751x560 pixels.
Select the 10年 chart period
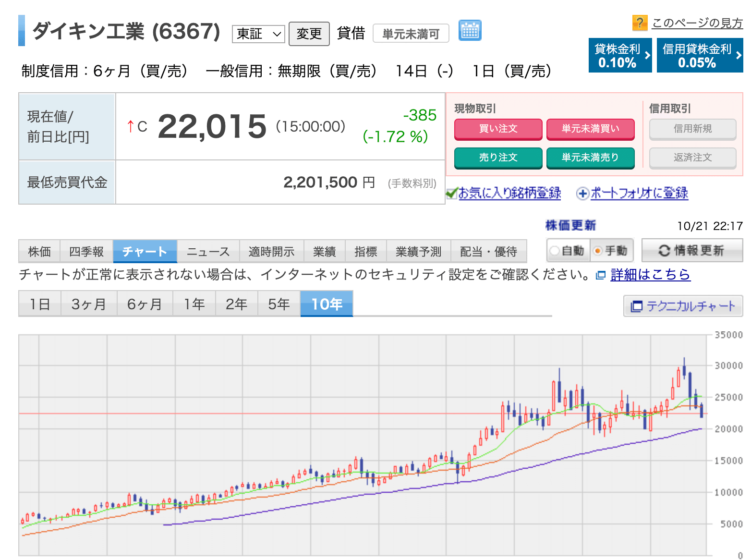click(x=327, y=304)
